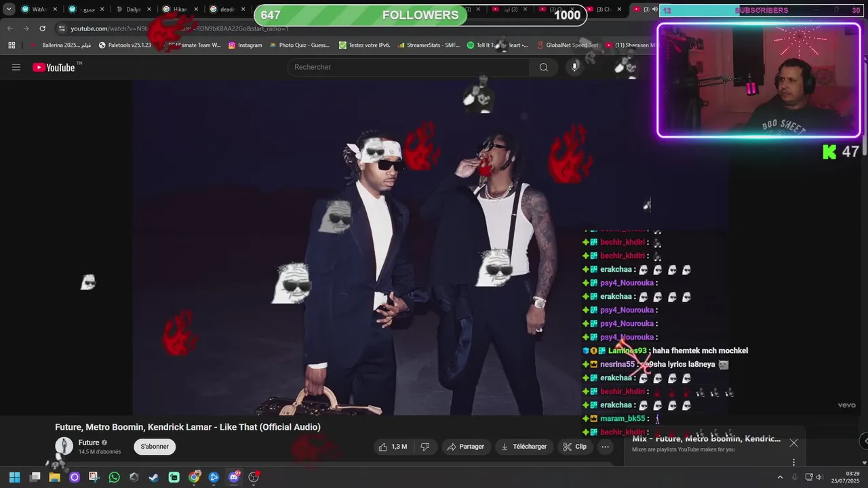Image resolution: width=868 pixels, height=488 pixels.
Task: Open the Photo Quiz - Guess bookmark
Action: (x=299, y=45)
